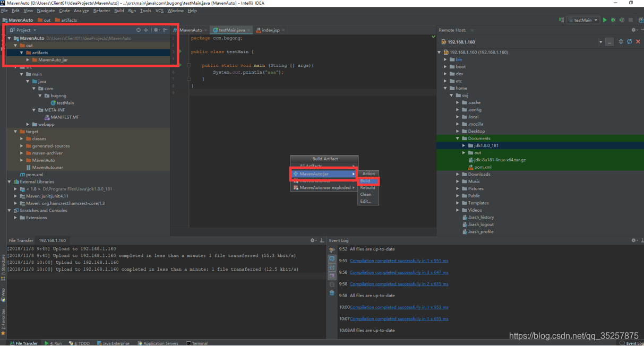
Task: Open remote host browse '...' button
Action: click(609, 42)
